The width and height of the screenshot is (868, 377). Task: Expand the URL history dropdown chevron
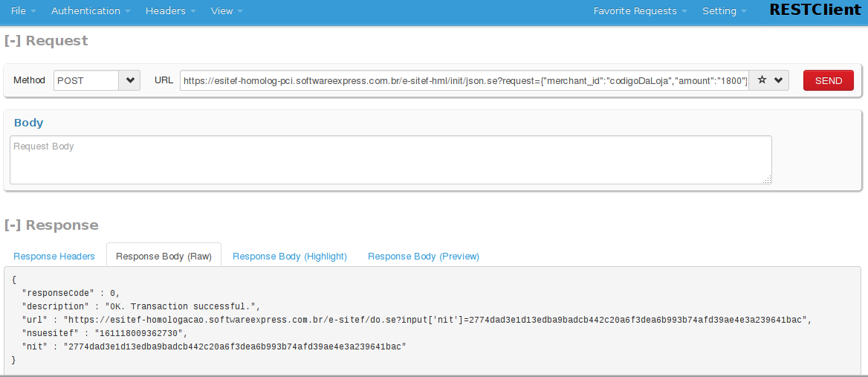[x=778, y=80]
